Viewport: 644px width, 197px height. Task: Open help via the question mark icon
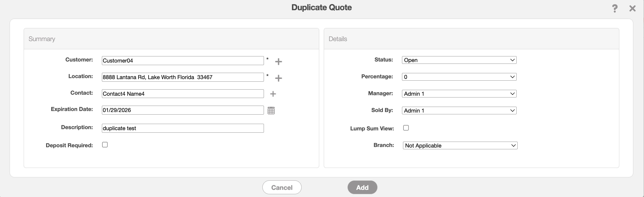coord(615,8)
